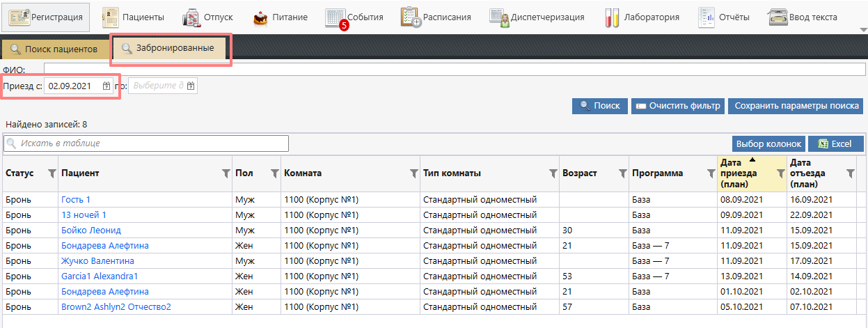
Task: Open the Отпуск module in toolbar
Action: (x=207, y=17)
